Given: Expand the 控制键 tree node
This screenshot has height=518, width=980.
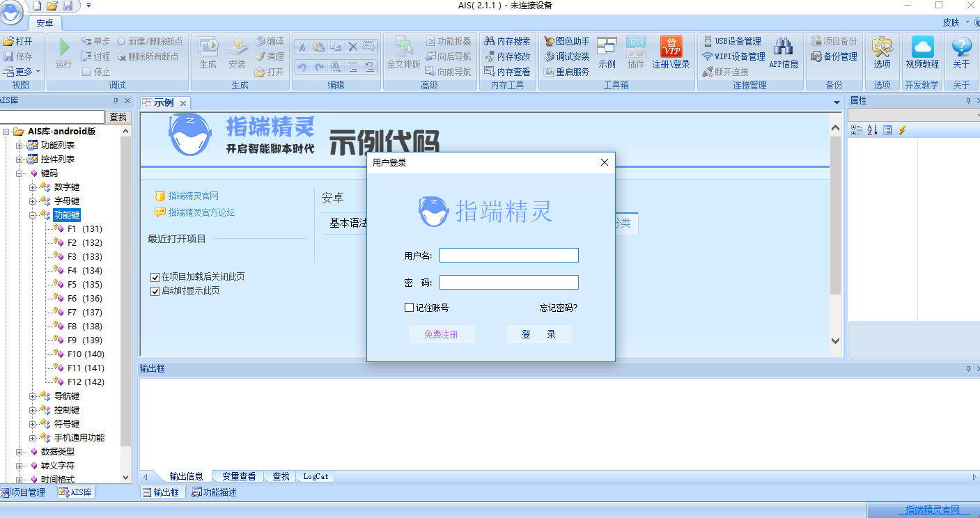Looking at the screenshot, I should 33,410.
